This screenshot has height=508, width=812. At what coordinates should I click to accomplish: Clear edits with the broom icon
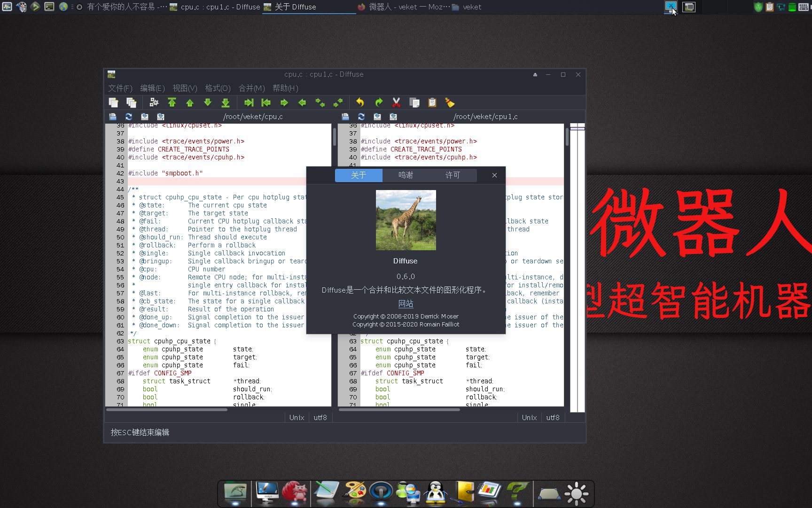(x=450, y=103)
